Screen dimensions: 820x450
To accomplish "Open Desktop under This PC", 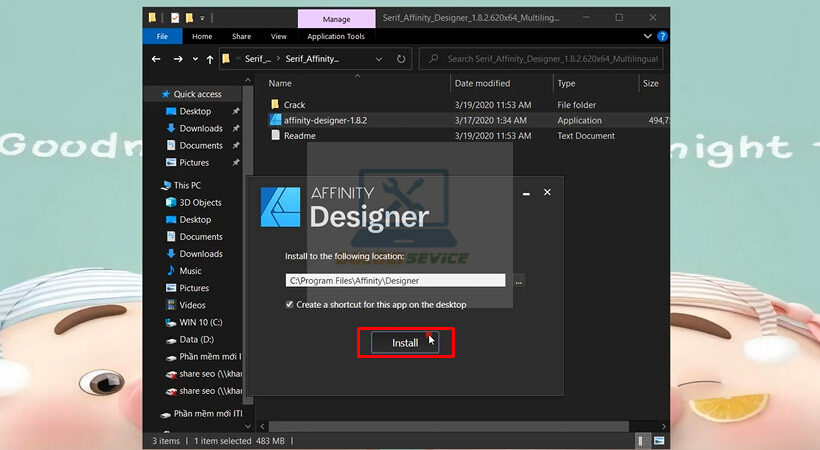I will click(195, 220).
